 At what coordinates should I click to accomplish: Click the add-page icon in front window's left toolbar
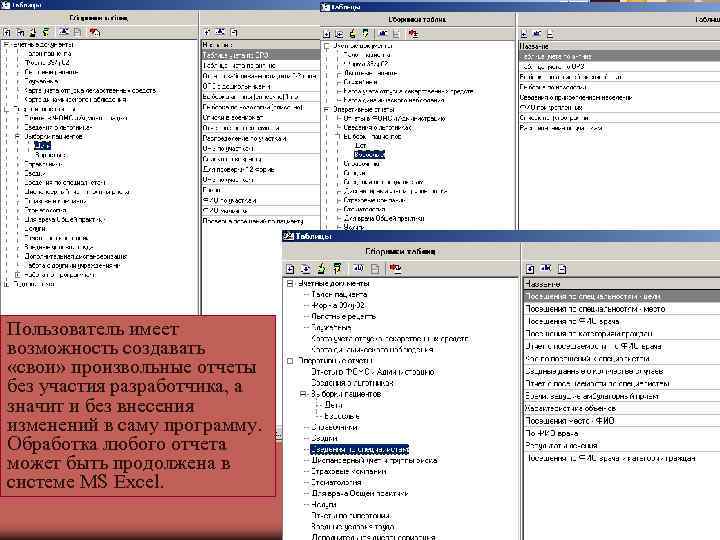point(290,269)
